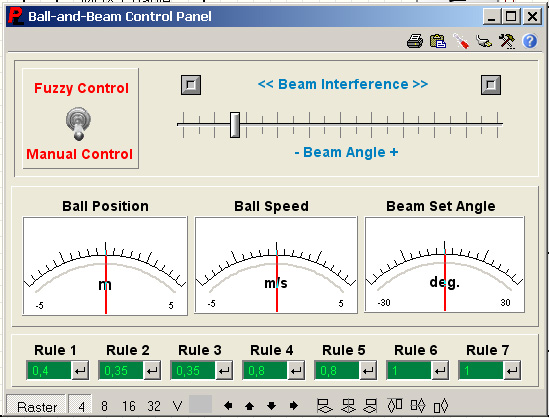Screen dimensions: 549x418
Task: Click the clipboard copy icon
Action: tap(438, 41)
